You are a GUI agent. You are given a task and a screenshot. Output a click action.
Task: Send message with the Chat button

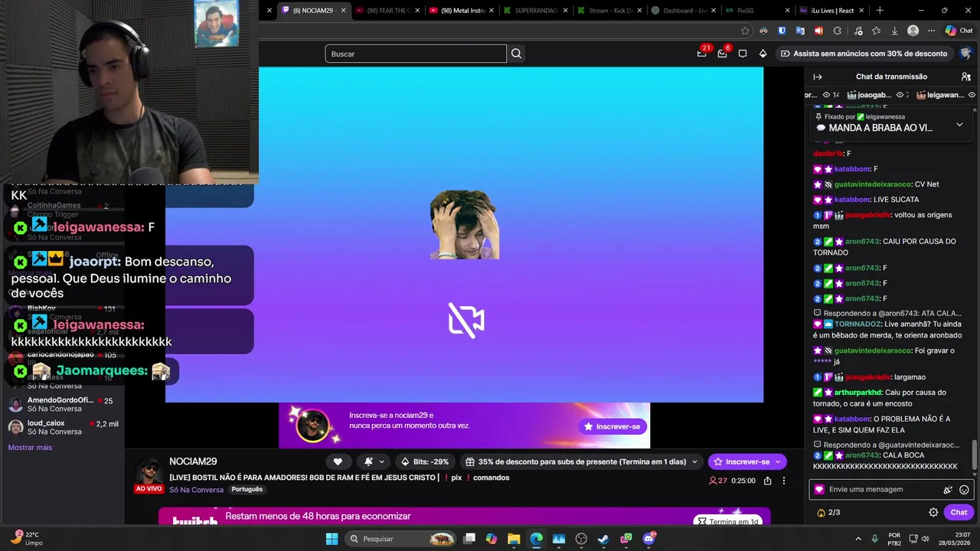[x=959, y=513]
